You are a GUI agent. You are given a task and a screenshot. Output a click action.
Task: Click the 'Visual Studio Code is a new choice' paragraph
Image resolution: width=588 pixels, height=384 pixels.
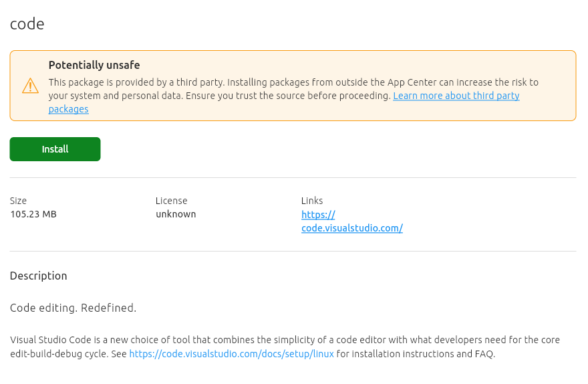285,347
